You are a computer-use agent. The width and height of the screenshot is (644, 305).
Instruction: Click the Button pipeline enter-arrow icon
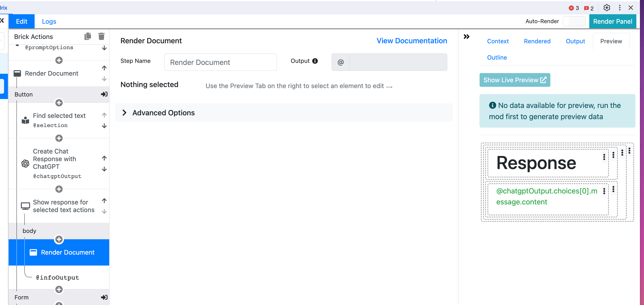click(104, 94)
